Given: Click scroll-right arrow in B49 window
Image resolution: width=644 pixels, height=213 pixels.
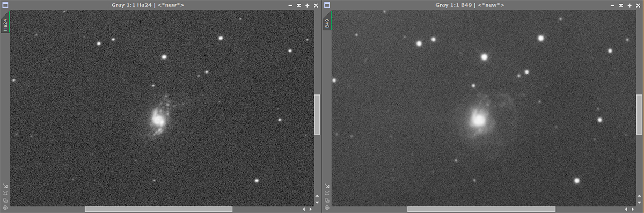Looking at the screenshot, I should pos(632,209).
